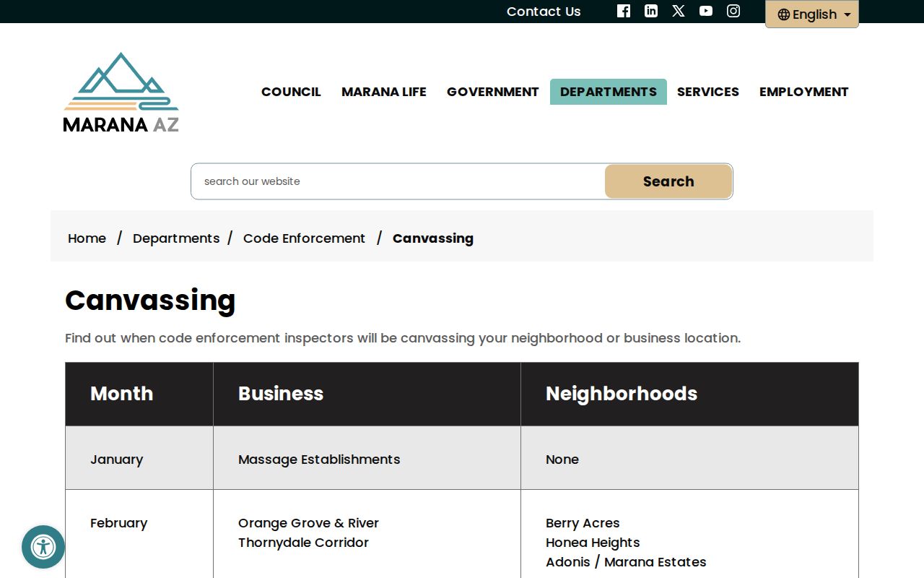Image resolution: width=924 pixels, height=578 pixels.
Task: Go to Code Enforcement breadcrumb
Action: [x=304, y=238]
